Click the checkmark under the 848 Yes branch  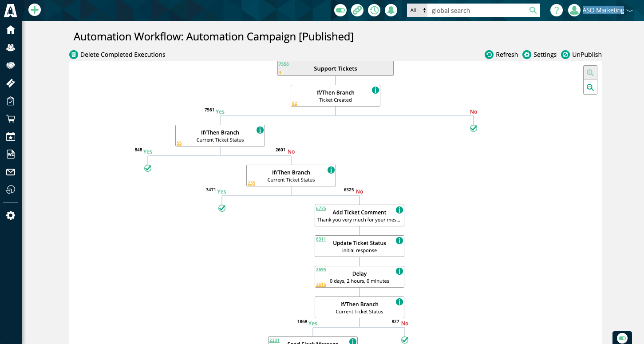click(x=148, y=168)
